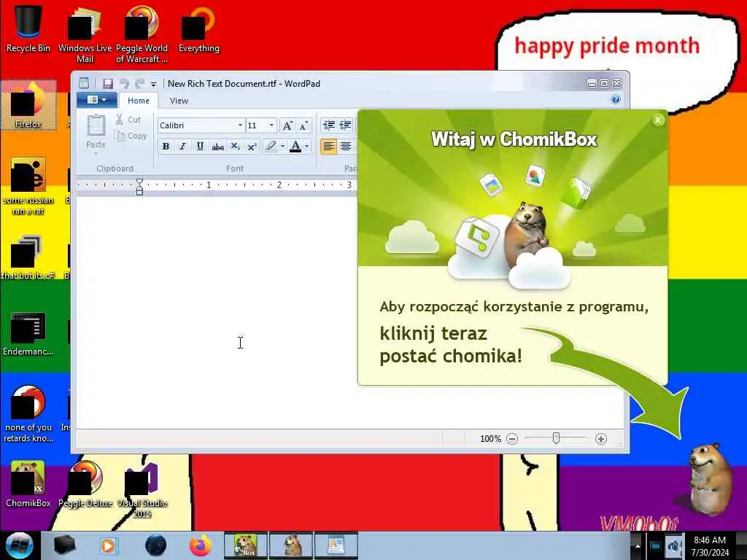
Task: Switch to the View ribbon tab
Action: [179, 101]
